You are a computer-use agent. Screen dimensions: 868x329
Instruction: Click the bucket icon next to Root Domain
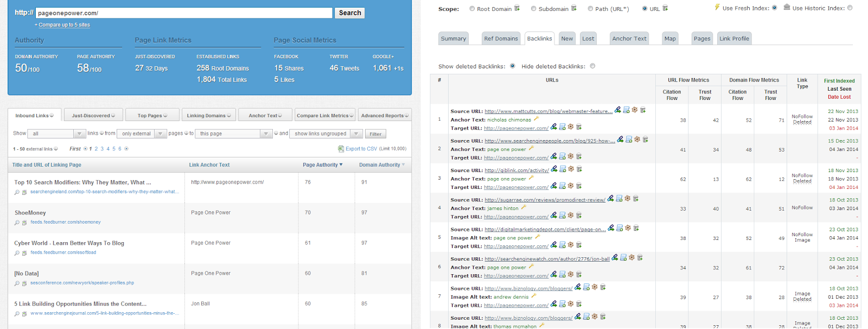517,8
